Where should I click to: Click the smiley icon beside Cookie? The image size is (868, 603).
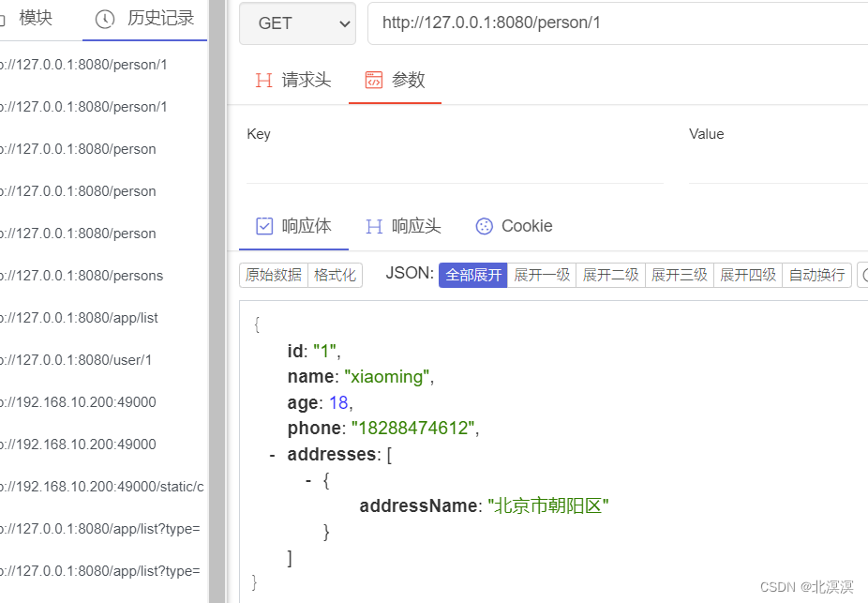click(484, 226)
